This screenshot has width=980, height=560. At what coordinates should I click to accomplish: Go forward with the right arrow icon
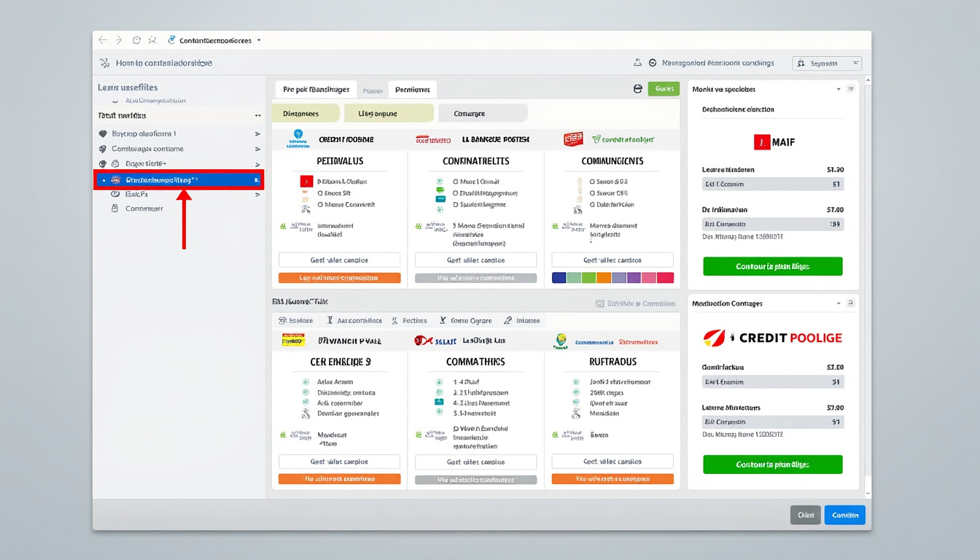coord(119,40)
